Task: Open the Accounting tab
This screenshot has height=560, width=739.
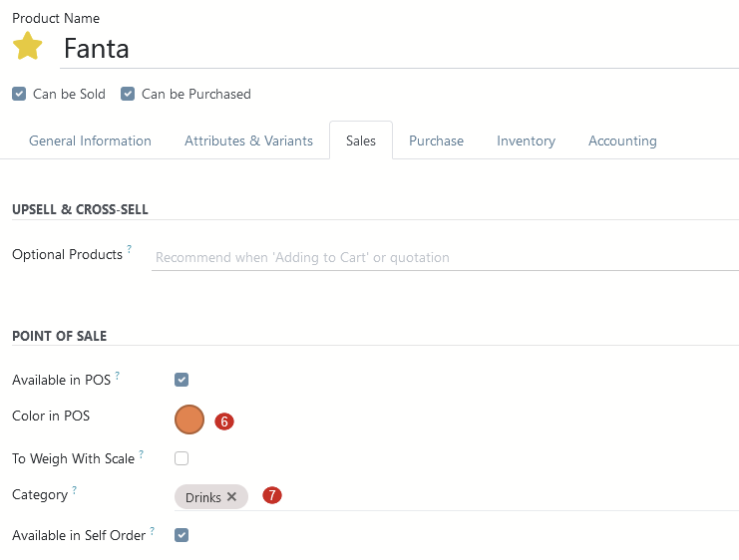Action: point(622,140)
